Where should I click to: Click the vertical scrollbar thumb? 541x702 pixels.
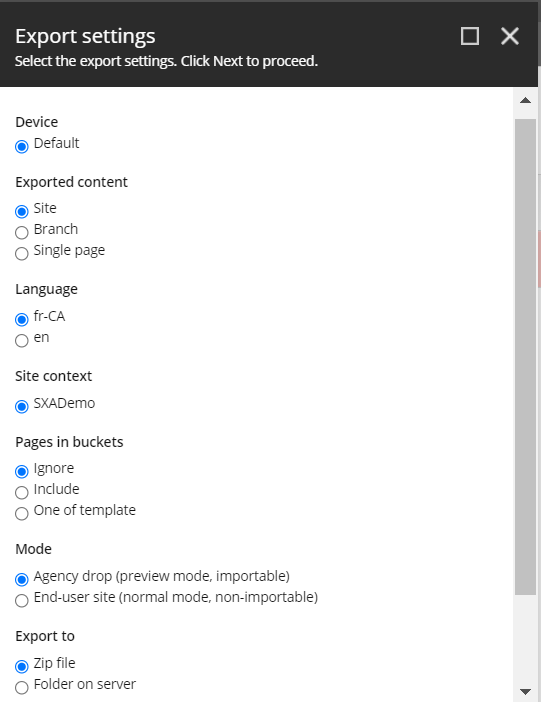coord(525,357)
